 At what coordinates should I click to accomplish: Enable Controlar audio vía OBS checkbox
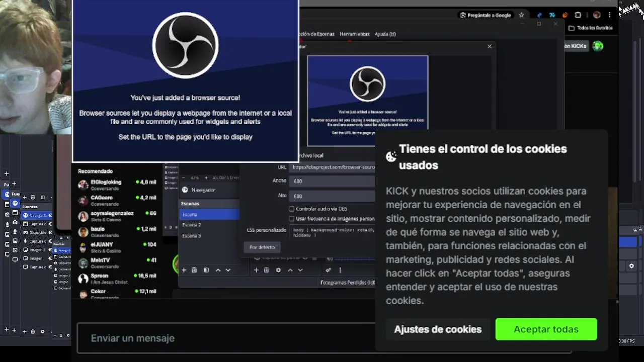coord(291,209)
